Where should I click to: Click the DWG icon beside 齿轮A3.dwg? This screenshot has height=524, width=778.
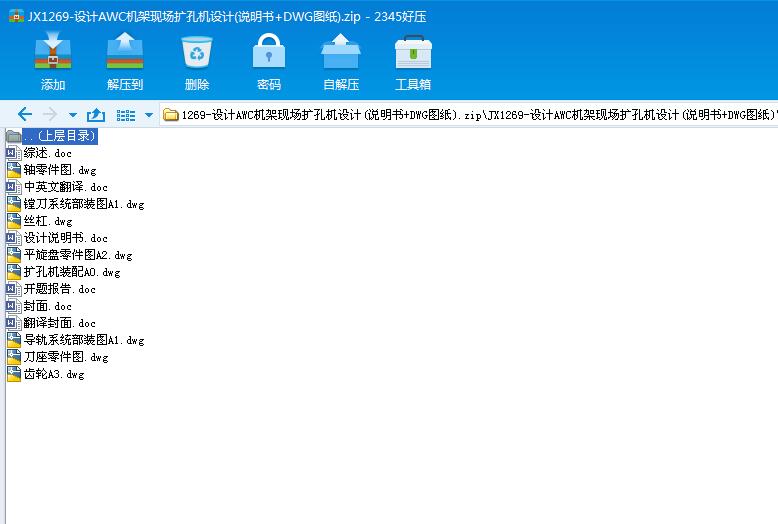[14, 374]
